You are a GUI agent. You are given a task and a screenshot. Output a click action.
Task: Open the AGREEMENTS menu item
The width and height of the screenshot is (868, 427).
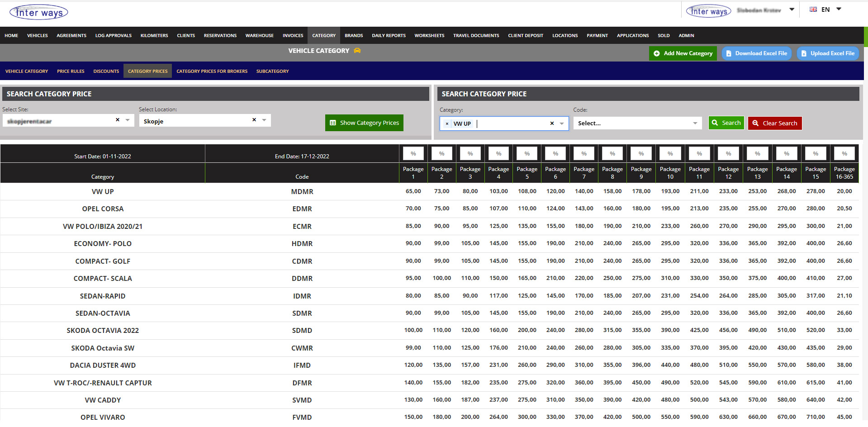[71, 35]
